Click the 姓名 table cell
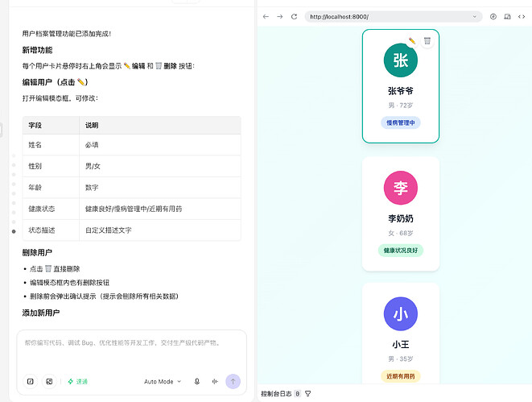The width and height of the screenshot is (532, 402). tap(51, 145)
